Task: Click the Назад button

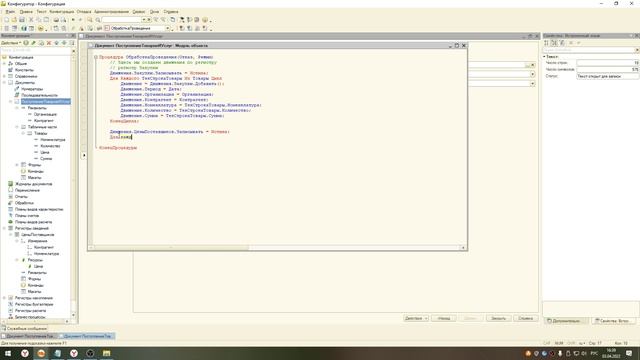Action: click(443, 318)
